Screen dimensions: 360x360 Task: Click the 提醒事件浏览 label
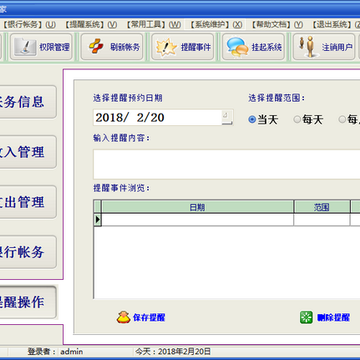[x=122, y=188]
